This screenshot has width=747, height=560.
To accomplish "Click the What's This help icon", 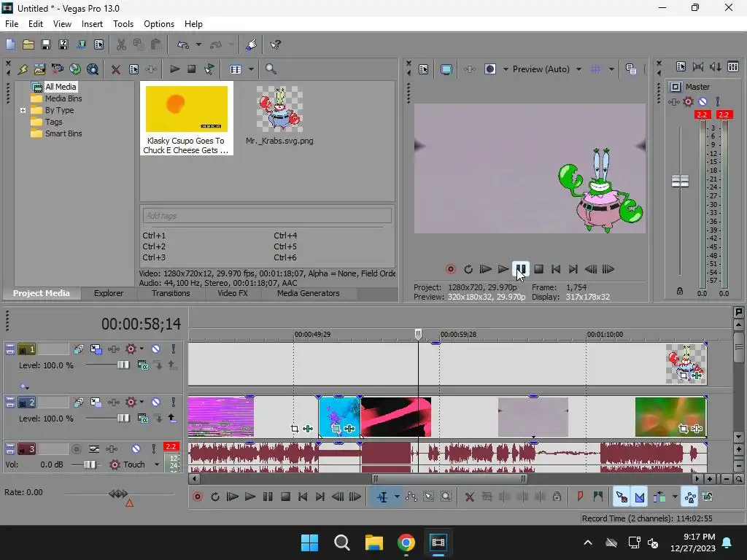I will tap(275, 44).
